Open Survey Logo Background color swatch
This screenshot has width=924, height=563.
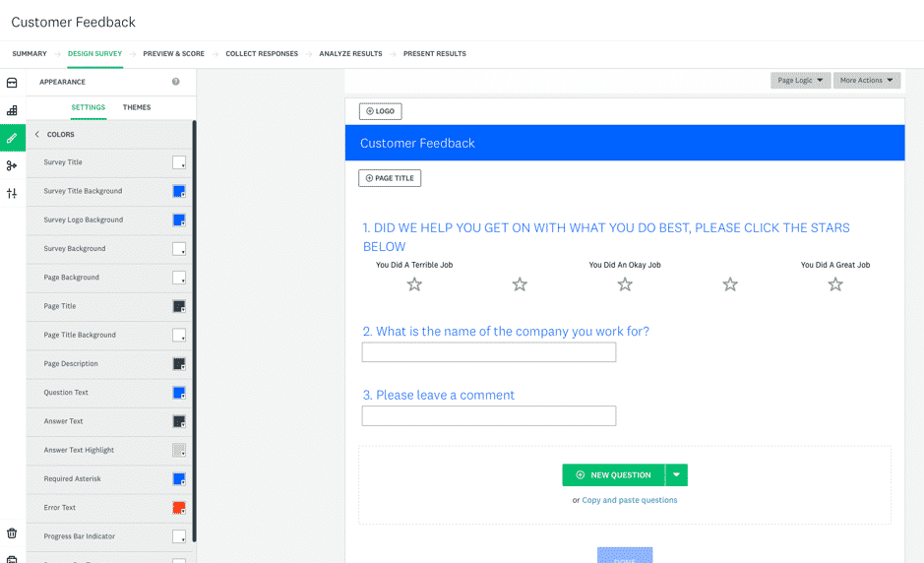[179, 220]
